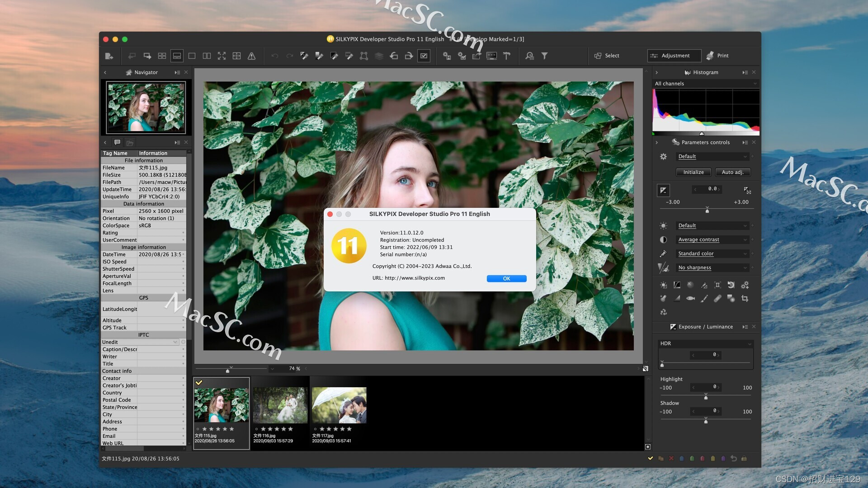Open the batch development gear icon
The height and width of the screenshot is (488, 868).
pyautogui.click(x=462, y=56)
